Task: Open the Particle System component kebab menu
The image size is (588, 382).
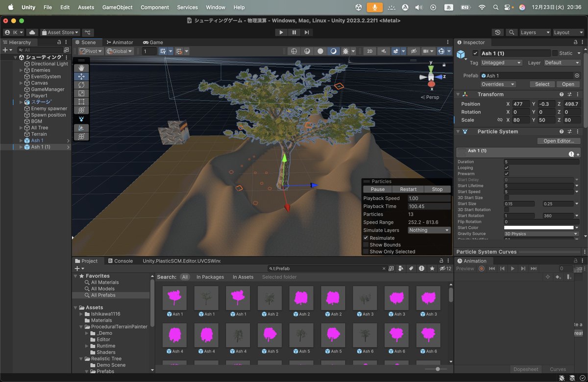Action: point(579,132)
